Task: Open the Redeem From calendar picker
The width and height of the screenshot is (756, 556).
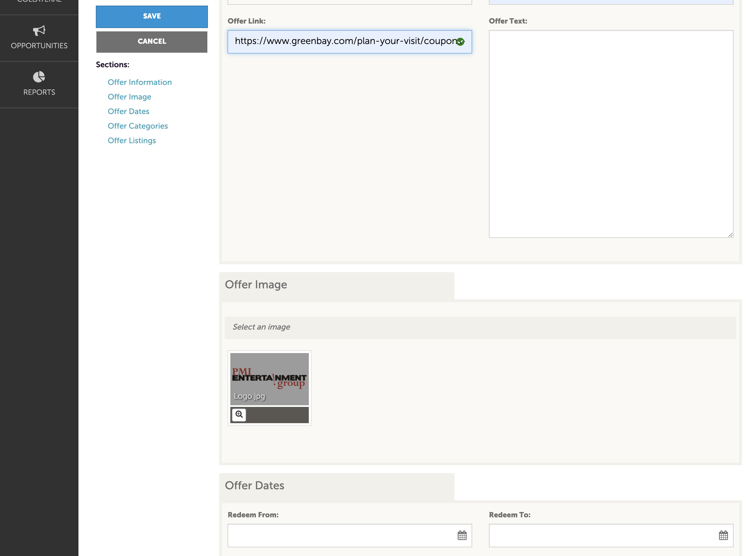Action: (x=462, y=535)
